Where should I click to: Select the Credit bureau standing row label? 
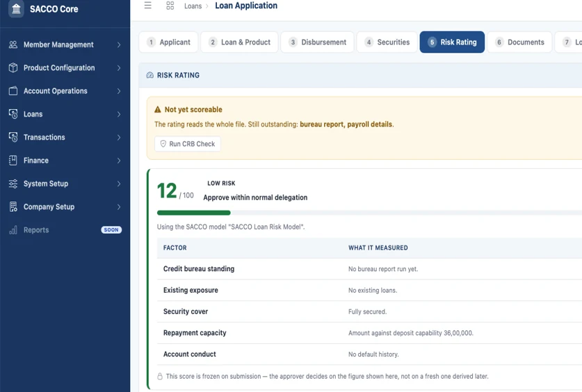coord(199,269)
